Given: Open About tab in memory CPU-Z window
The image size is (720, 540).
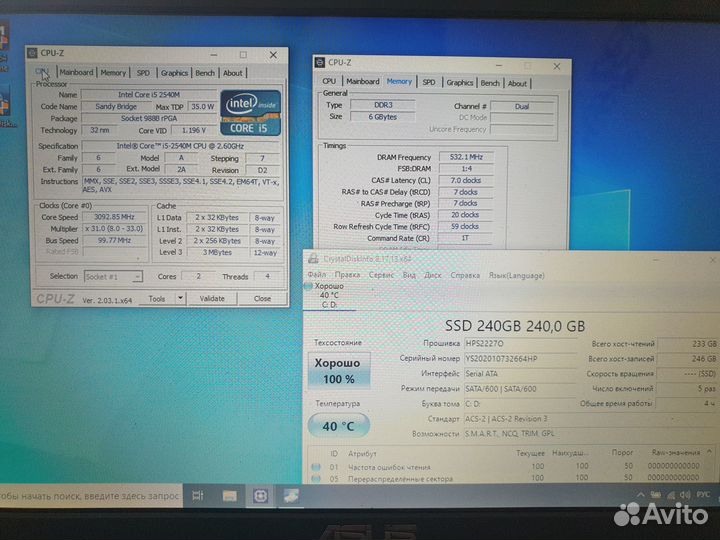Looking at the screenshot, I should (517, 84).
